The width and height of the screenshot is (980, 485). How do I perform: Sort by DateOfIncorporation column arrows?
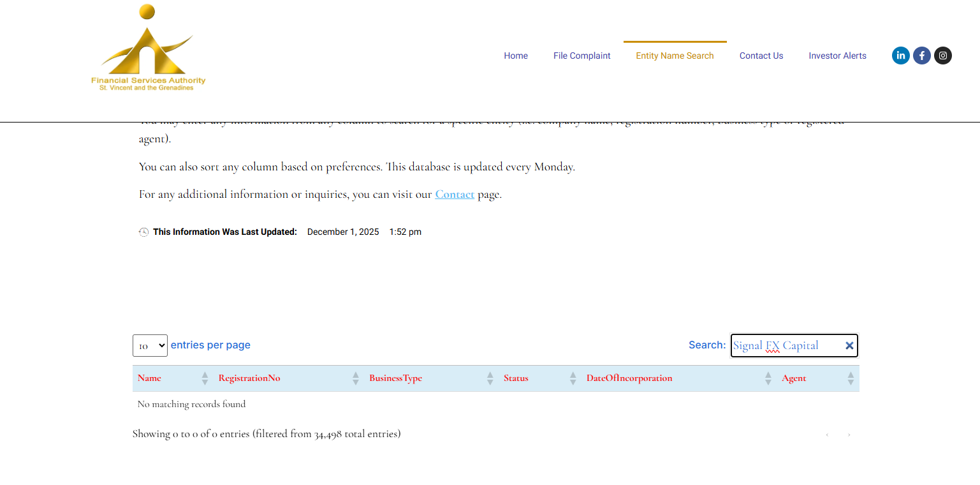[768, 378]
